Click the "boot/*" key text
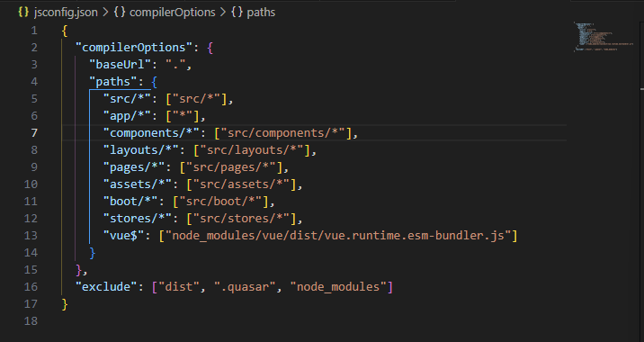 [130, 202]
